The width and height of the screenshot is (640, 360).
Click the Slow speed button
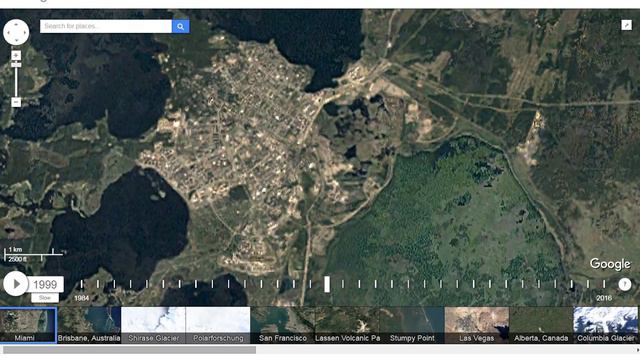coord(45,298)
